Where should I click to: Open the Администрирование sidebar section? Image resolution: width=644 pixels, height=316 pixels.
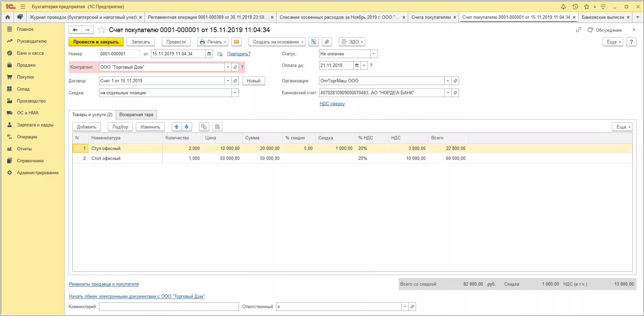pos(38,173)
